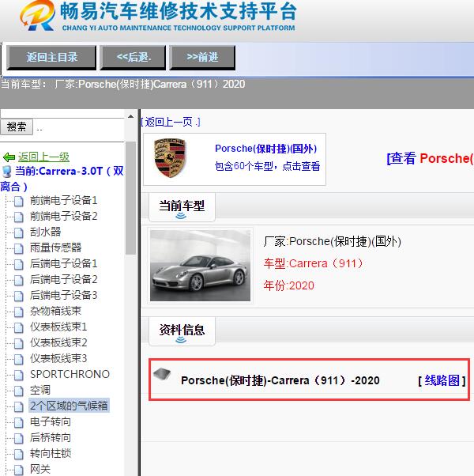Focus the search input field above 搜索
This screenshot has width=474, height=476.
point(62,115)
